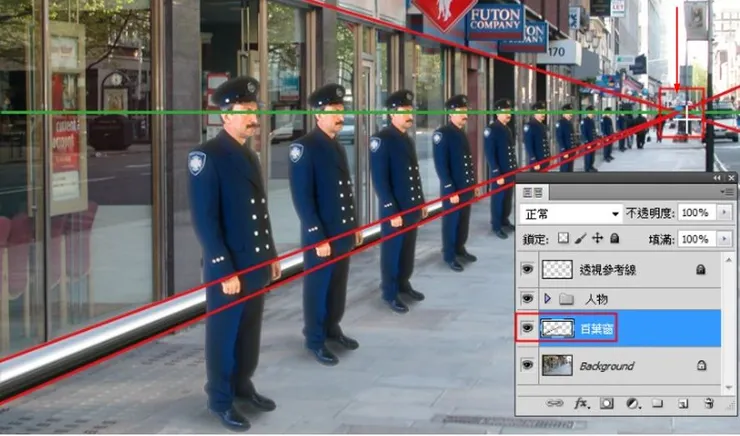Click the 填滿 label
Image resolution: width=740 pixels, height=436 pixels.
(x=661, y=239)
